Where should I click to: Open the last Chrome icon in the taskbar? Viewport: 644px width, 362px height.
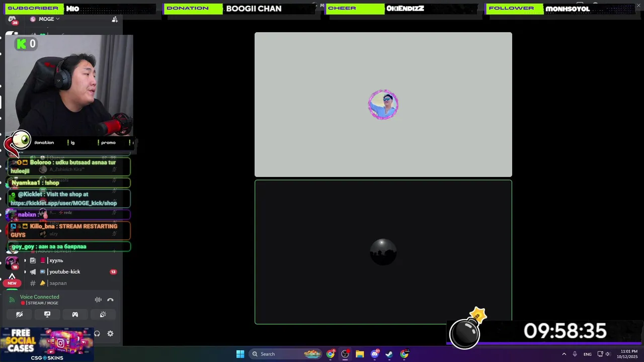tap(405, 354)
